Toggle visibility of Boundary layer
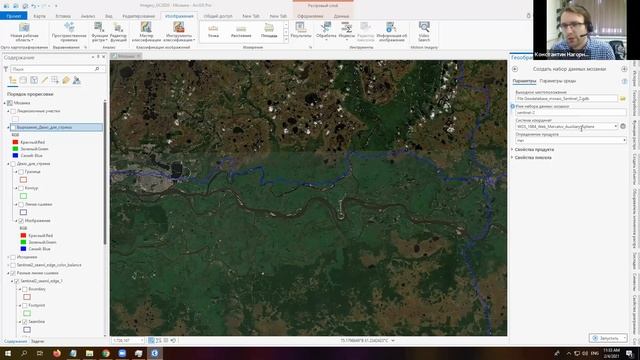The height and width of the screenshot is (360, 640). [x=25, y=289]
